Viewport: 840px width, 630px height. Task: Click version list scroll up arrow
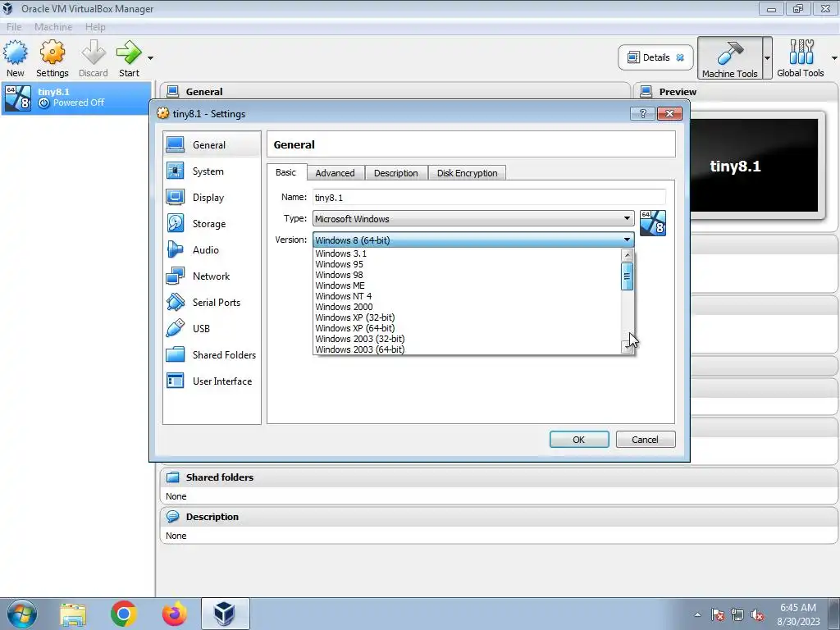click(627, 255)
